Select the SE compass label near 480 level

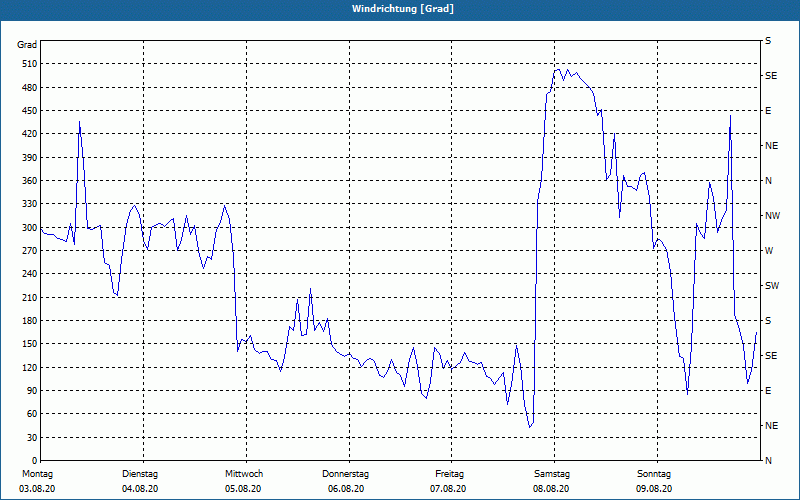771,76
